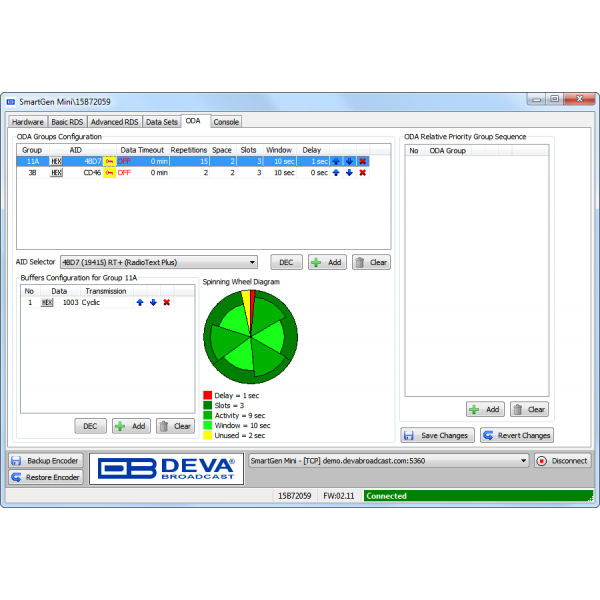Click DEC button next to AID Selector
This screenshot has height=600, width=600.
pos(286,262)
